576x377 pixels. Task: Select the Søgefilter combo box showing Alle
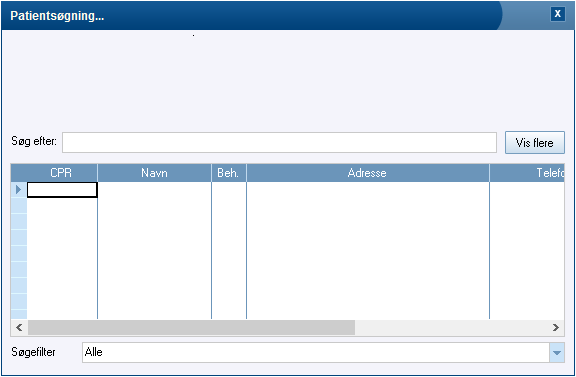point(323,353)
